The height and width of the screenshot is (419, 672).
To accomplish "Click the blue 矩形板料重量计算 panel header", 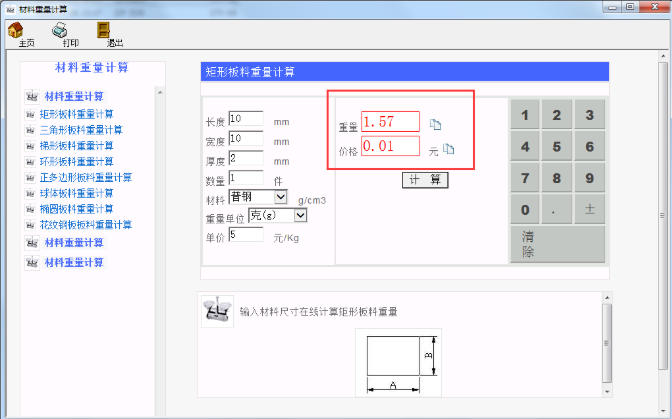I will click(405, 72).
